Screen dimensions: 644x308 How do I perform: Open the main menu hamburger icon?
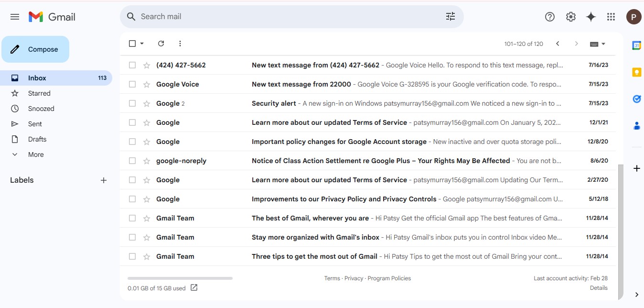click(x=15, y=17)
